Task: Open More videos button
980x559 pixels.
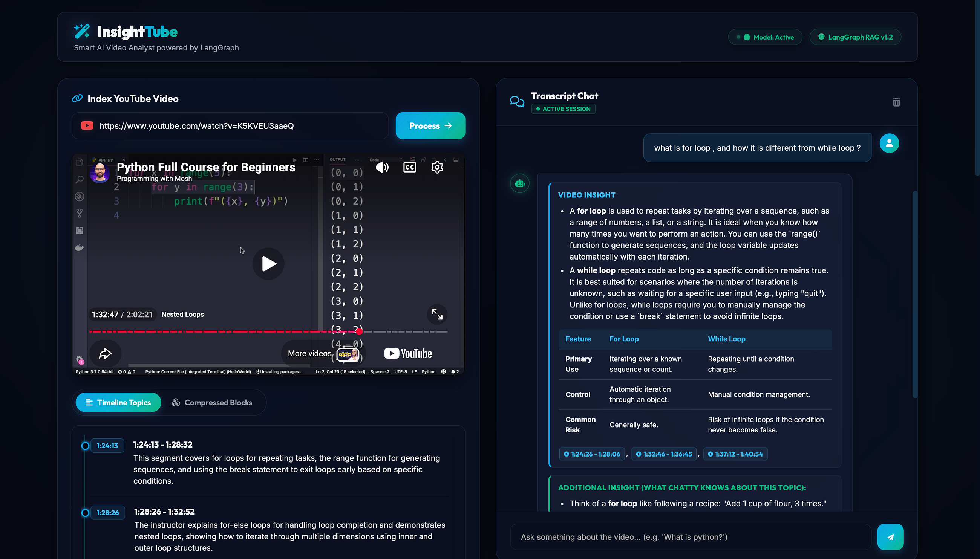Action: (323, 354)
